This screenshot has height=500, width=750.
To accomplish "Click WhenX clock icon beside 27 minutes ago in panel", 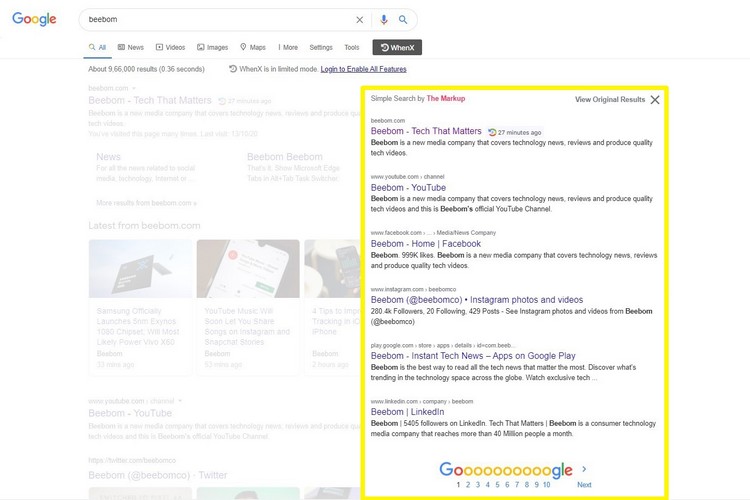I will (x=492, y=132).
